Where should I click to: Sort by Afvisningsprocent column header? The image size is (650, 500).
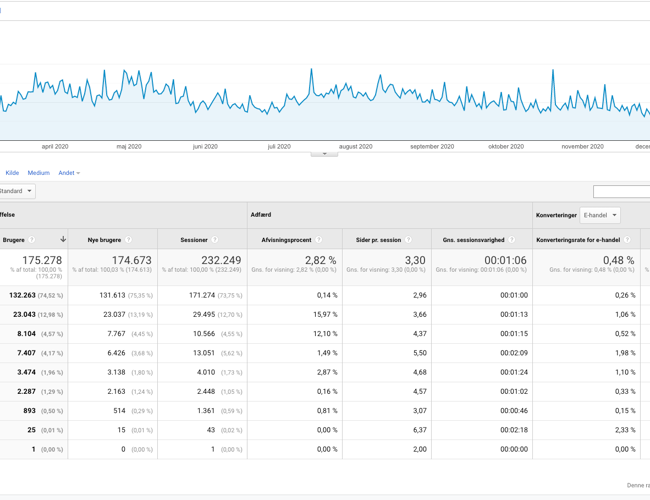[284, 240]
